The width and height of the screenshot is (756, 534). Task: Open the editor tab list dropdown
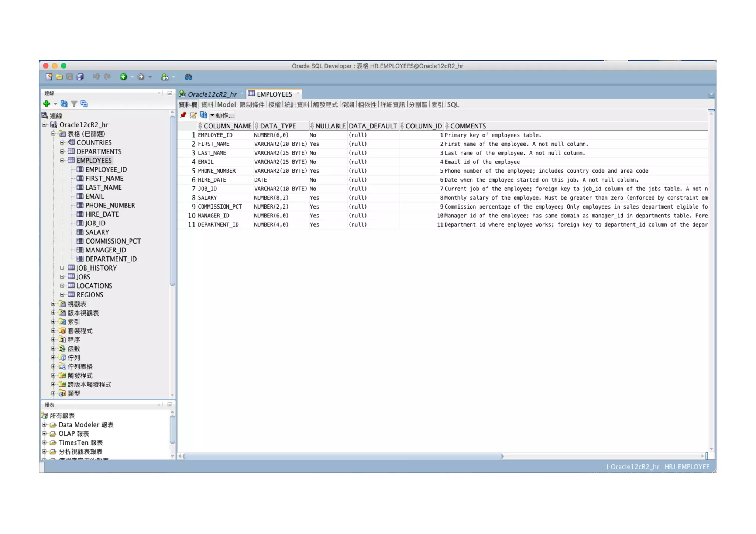click(711, 94)
